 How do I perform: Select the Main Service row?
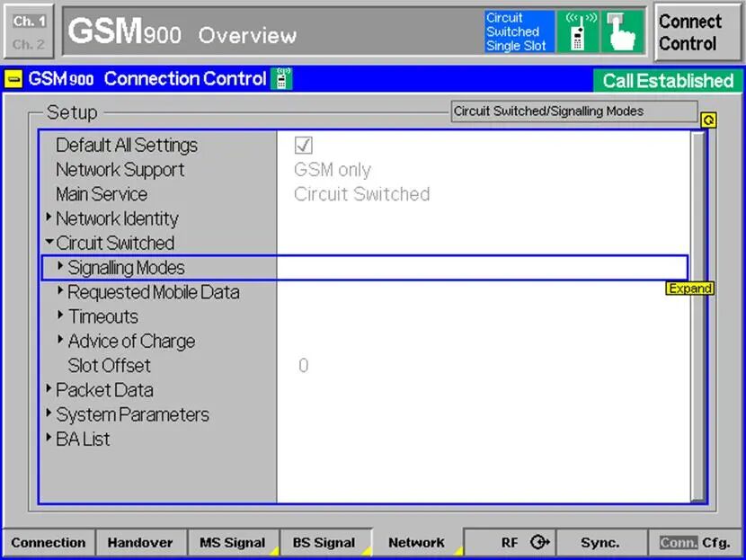pos(364,194)
